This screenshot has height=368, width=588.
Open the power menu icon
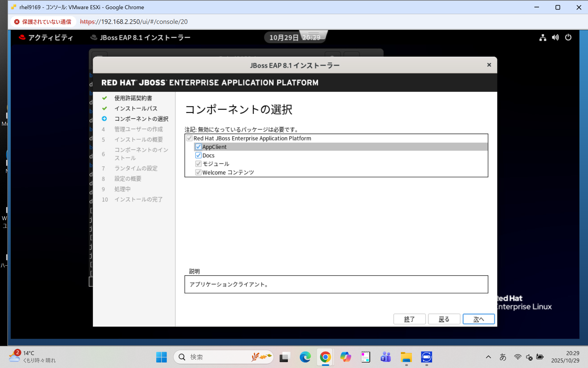(x=568, y=37)
